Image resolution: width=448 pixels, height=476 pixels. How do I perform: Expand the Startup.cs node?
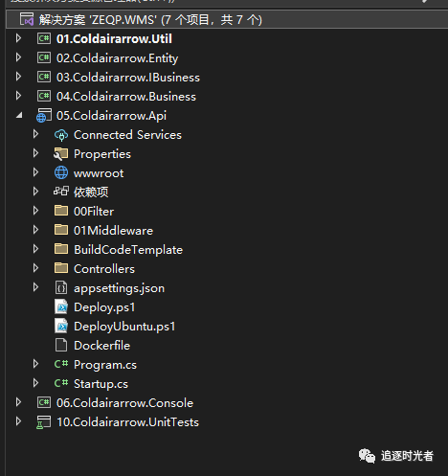tap(35, 383)
